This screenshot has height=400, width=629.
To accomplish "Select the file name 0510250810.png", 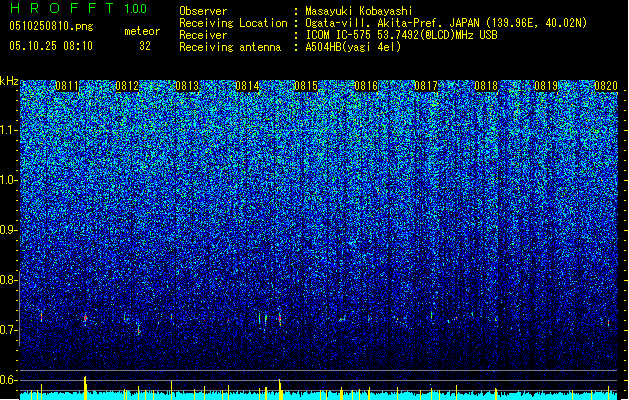I will 51,26.
